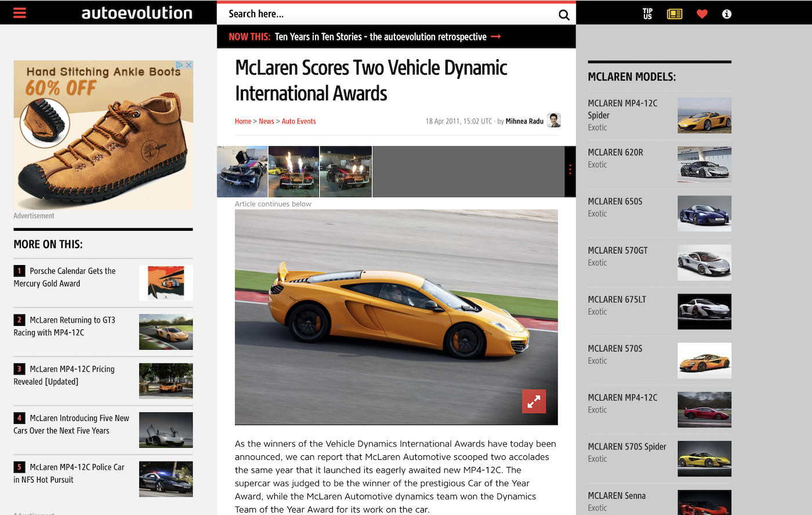Click the three red dots gallery handle
812x515 pixels.
tap(570, 169)
